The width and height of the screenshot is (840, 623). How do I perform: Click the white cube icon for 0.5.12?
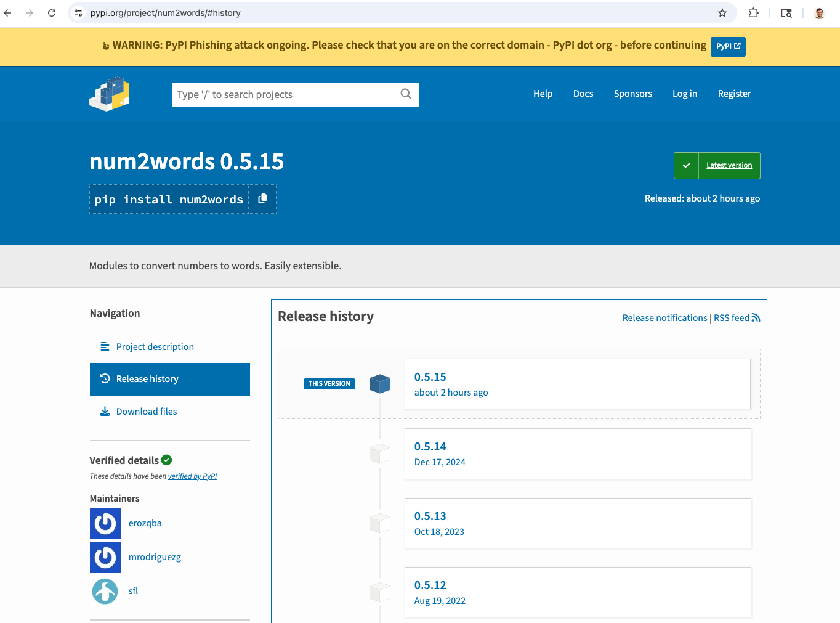[380, 592]
